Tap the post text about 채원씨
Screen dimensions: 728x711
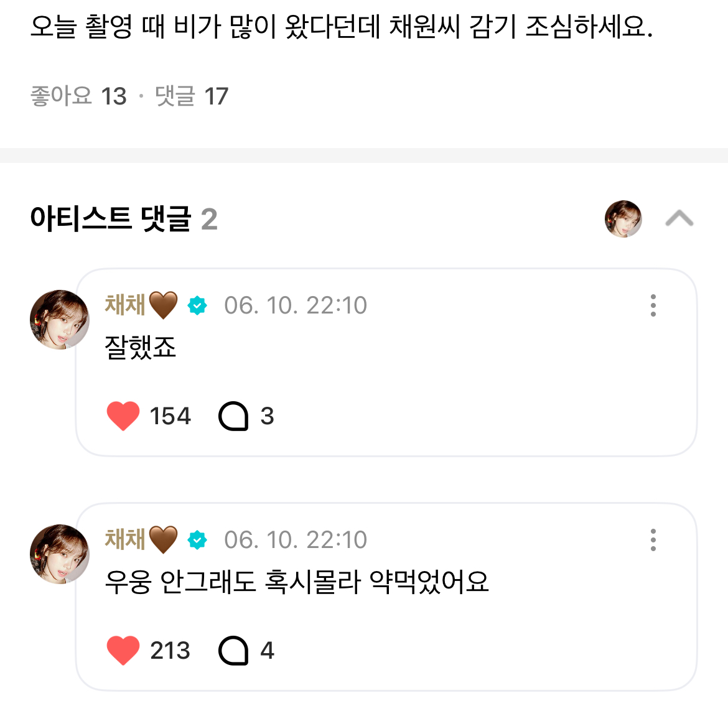click(x=341, y=27)
